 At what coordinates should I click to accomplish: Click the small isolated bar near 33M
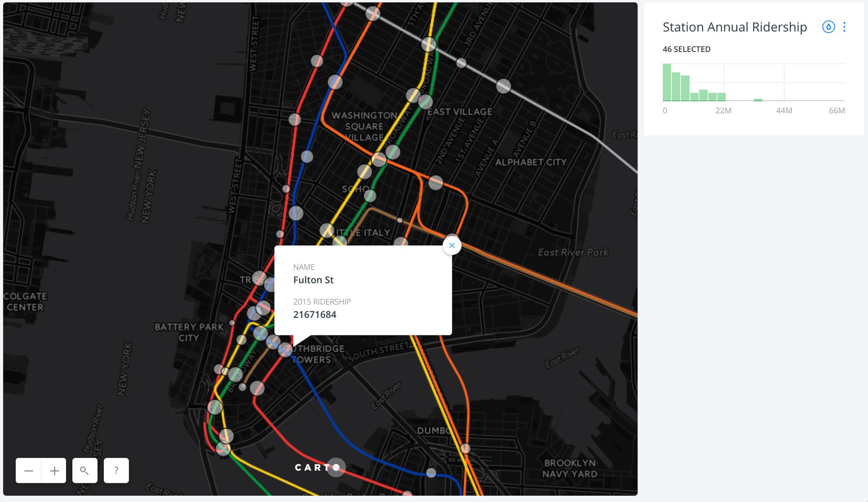pos(757,100)
